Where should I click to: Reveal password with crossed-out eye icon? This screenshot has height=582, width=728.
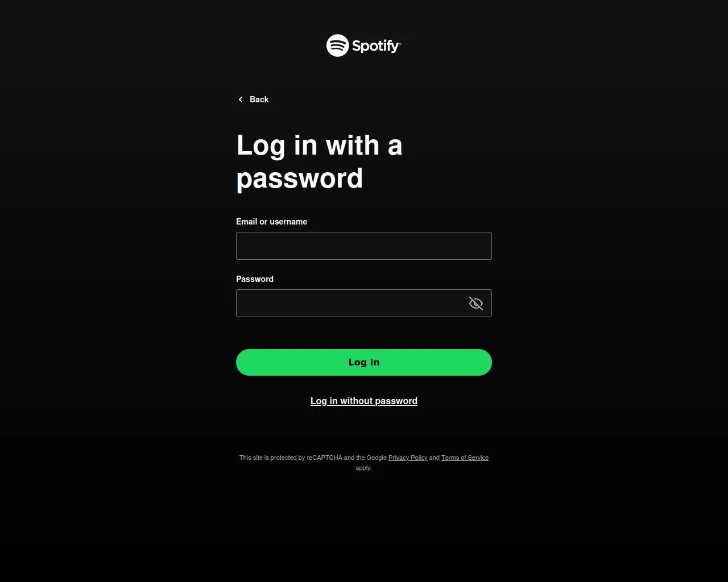pyautogui.click(x=476, y=304)
